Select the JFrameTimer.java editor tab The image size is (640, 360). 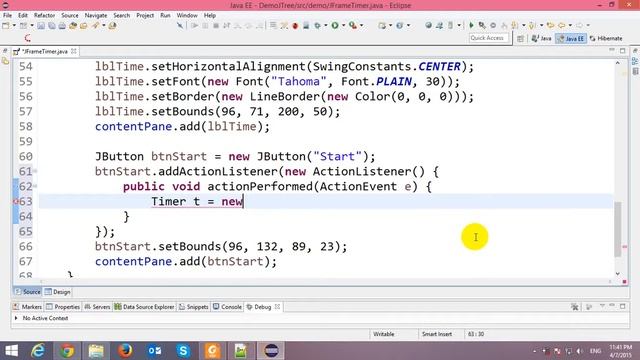tap(45, 51)
